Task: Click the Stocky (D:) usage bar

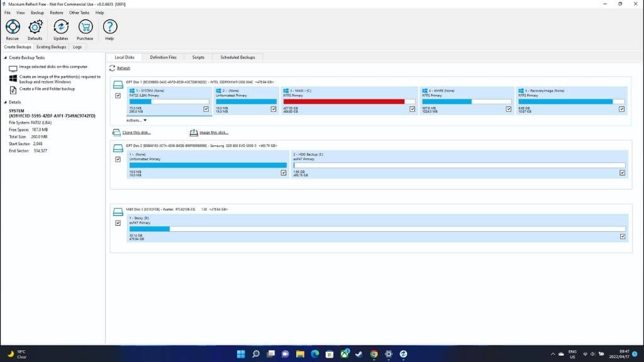Action: coord(377,229)
